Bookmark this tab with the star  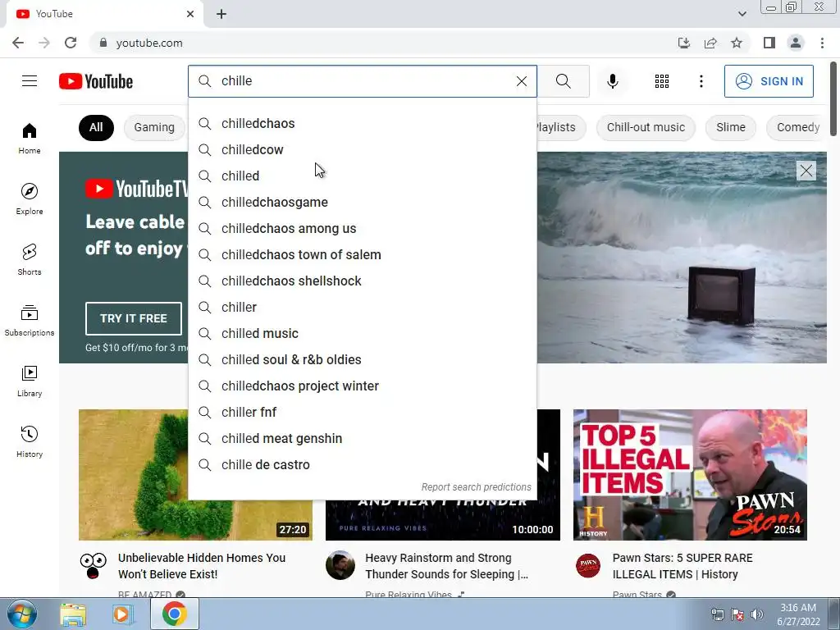pyautogui.click(x=737, y=43)
